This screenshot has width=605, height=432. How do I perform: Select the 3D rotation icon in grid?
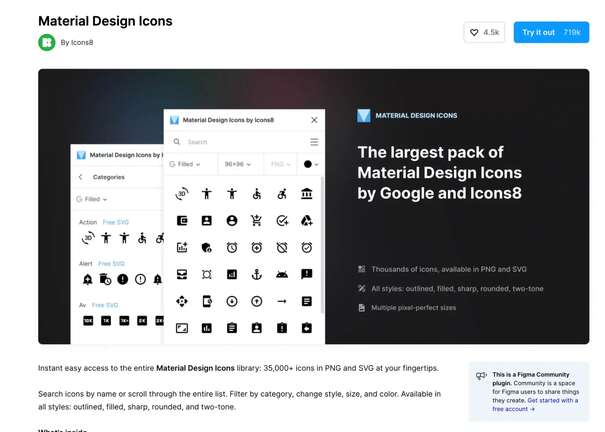(182, 194)
